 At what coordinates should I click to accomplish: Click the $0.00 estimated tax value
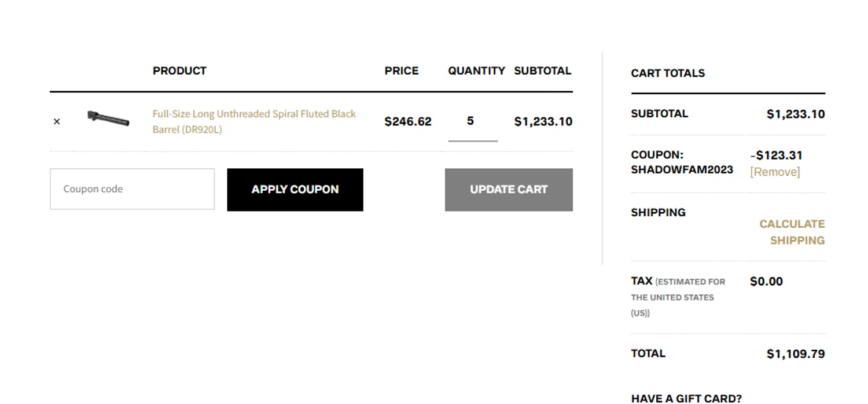[766, 281]
